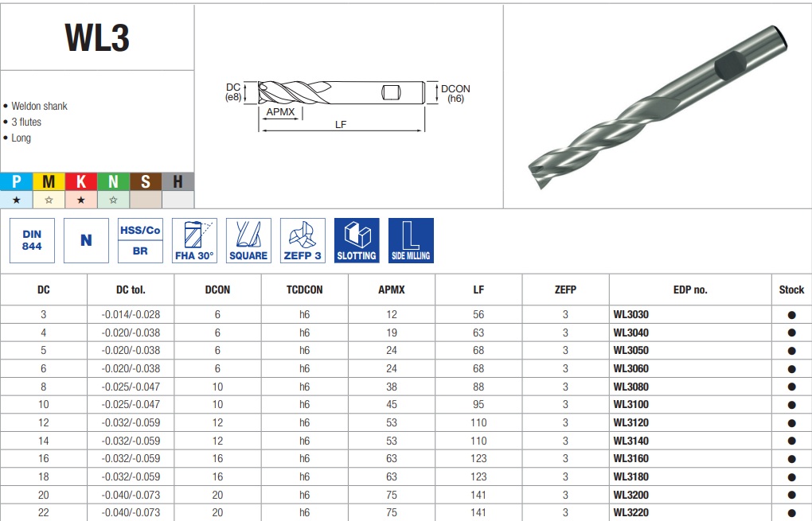Image resolution: width=812 pixels, height=521 pixels.
Task: Click the HSS/Co BR material icon
Action: click(140, 240)
